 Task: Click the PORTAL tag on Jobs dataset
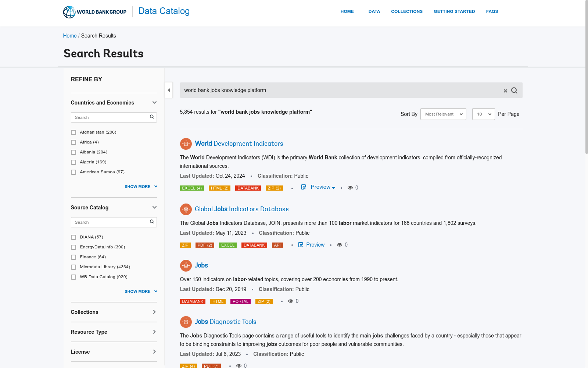[240, 301]
